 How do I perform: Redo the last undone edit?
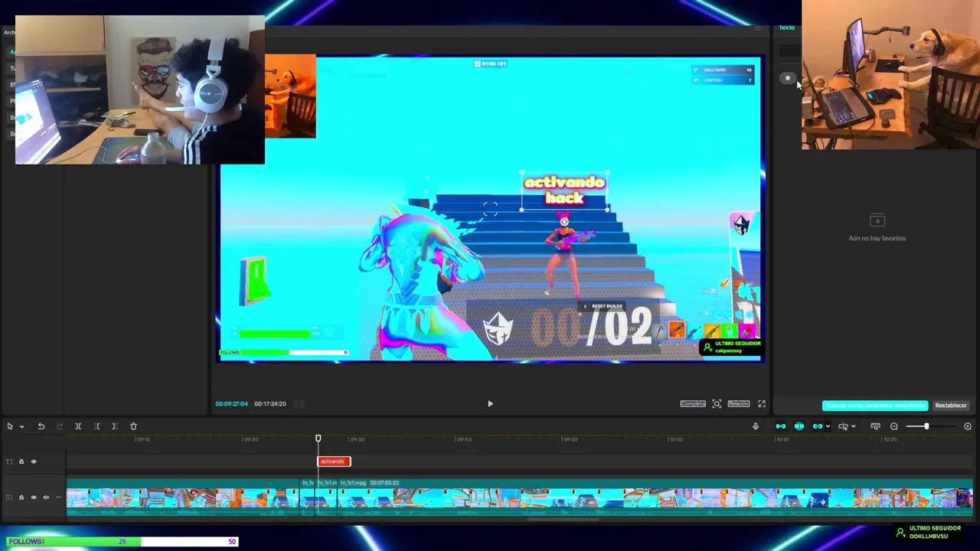click(60, 426)
